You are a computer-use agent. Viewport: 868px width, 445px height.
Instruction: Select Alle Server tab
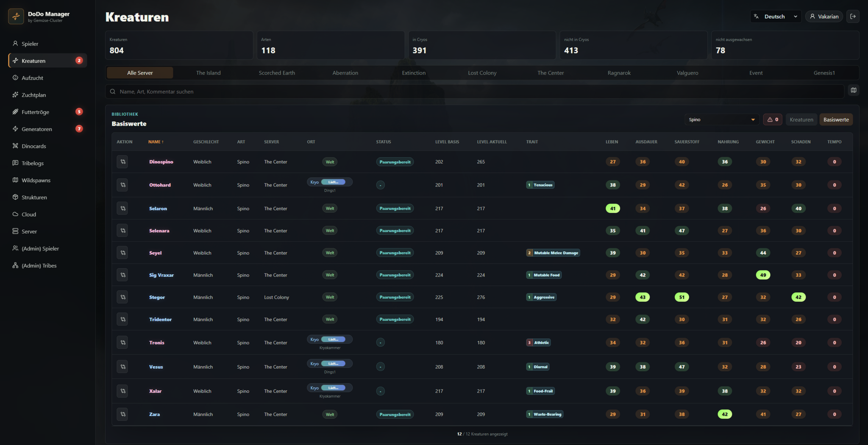[x=140, y=73]
